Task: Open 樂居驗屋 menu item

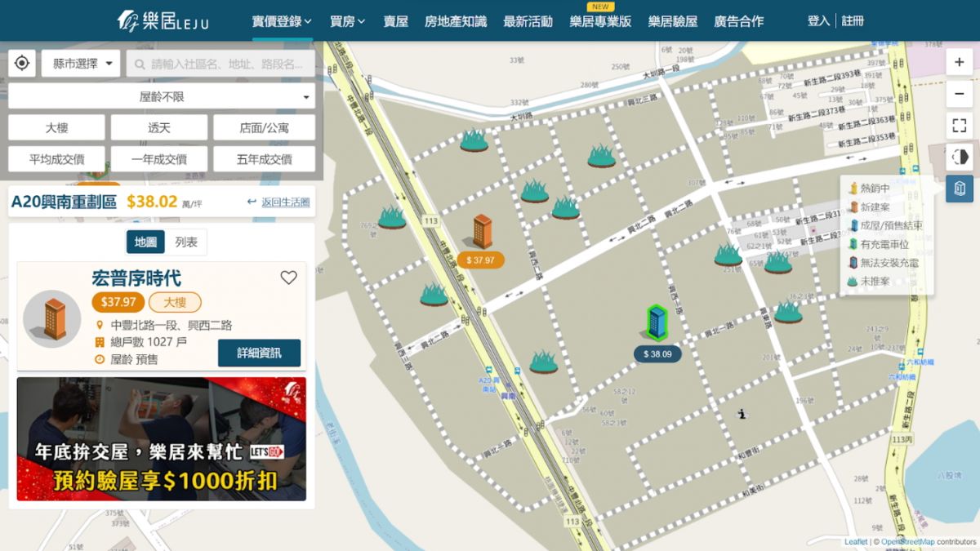Action: 673,21
